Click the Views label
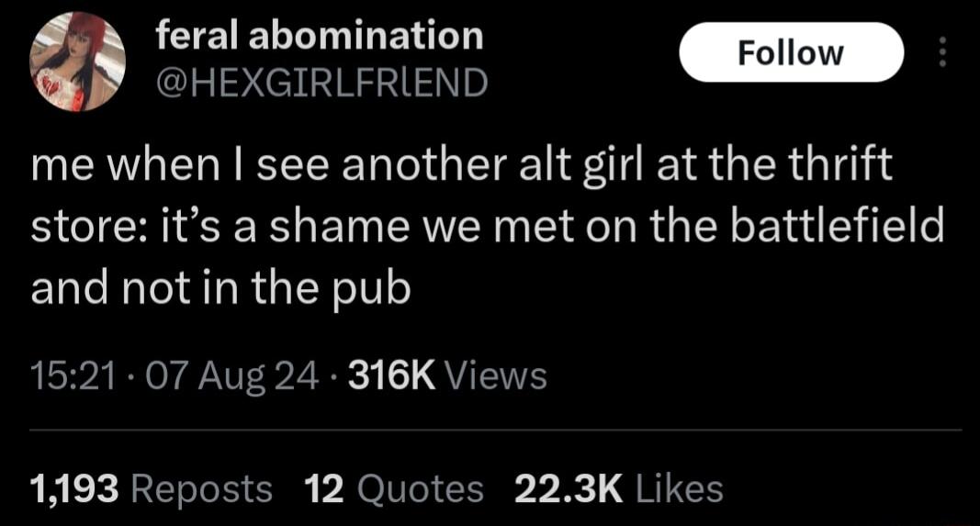Viewport: 980px width, 526px height. point(495,377)
